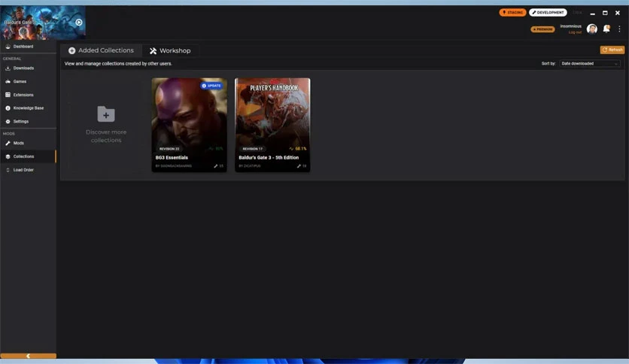Maximize the Vortex window

click(605, 13)
